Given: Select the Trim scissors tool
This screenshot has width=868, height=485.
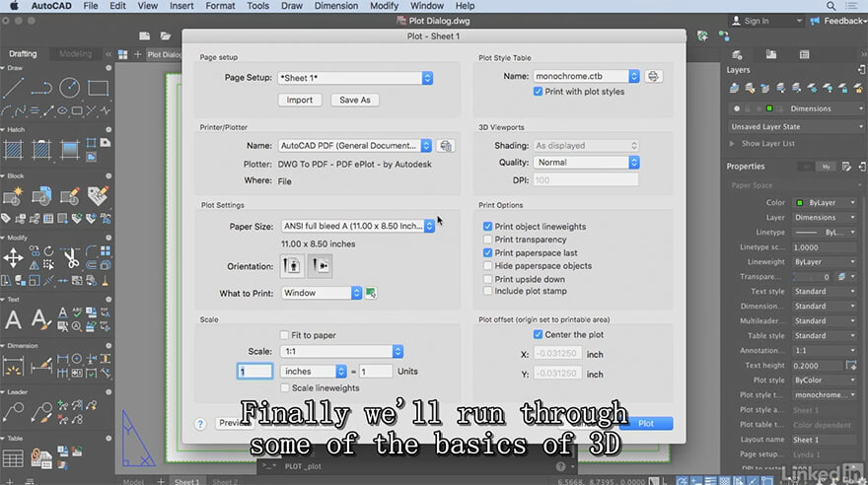Looking at the screenshot, I should pos(70,257).
